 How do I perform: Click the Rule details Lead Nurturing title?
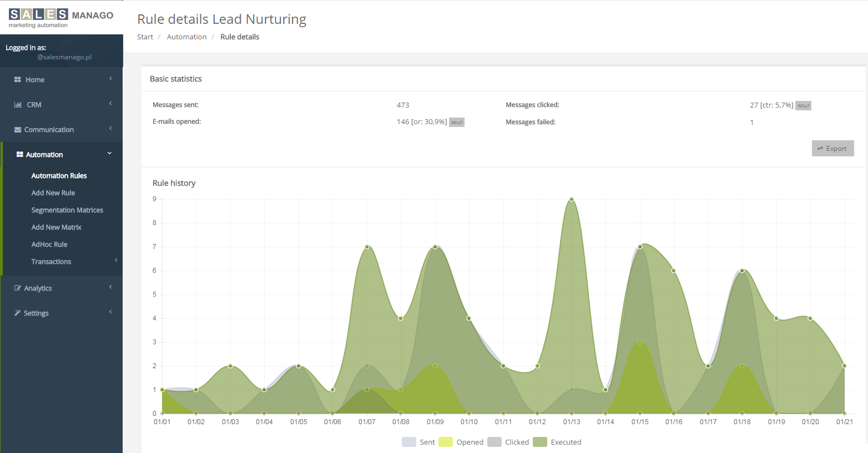(221, 19)
